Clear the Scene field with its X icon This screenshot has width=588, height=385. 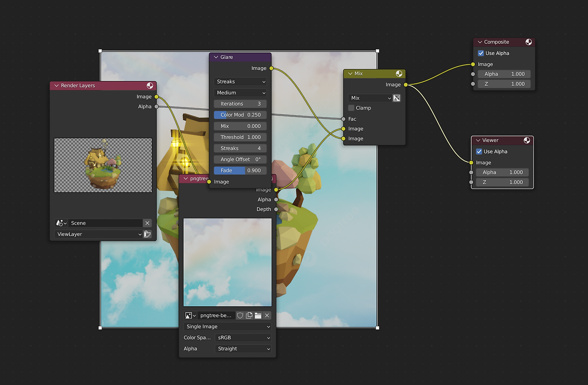click(x=147, y=223)
